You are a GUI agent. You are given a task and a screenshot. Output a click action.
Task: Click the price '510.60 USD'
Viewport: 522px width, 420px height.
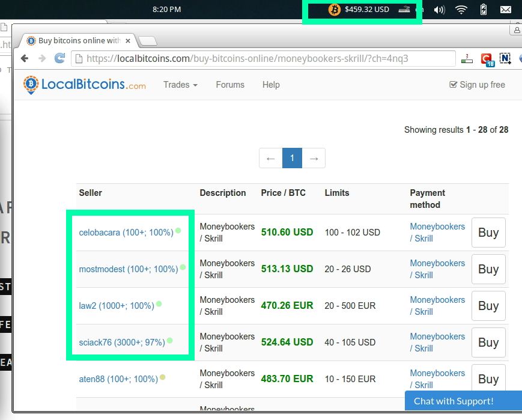click(x=287, y=232)
